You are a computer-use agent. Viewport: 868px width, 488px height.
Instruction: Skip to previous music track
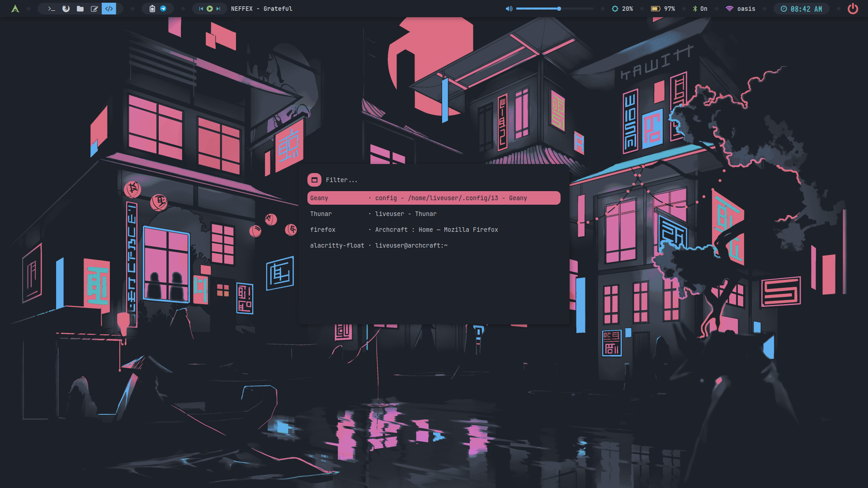pyautogui.click(x=201, y=9)
